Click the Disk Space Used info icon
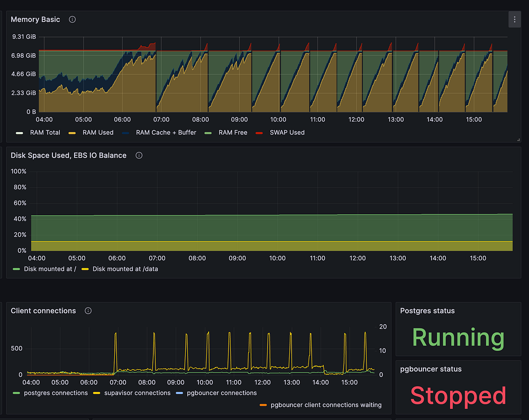The image size is (529, 420). click(x=139, y=156)
